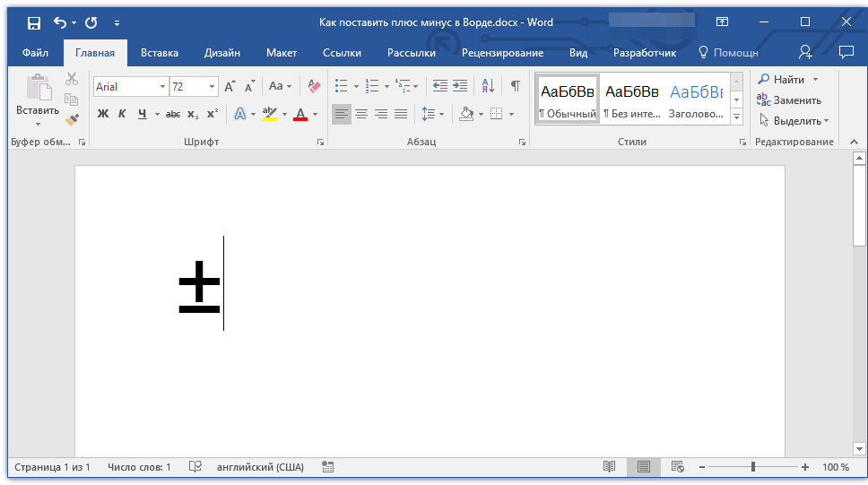Center-align text using the center icon
This screenshot has height=485, width=868.
click(361, 114)
